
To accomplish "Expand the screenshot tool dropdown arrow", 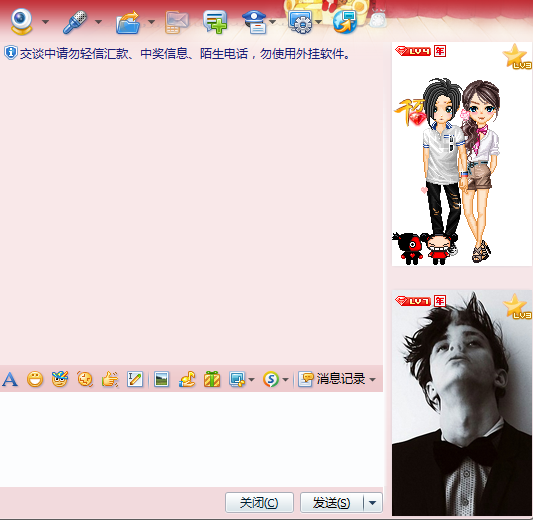I will coord(252,379).
